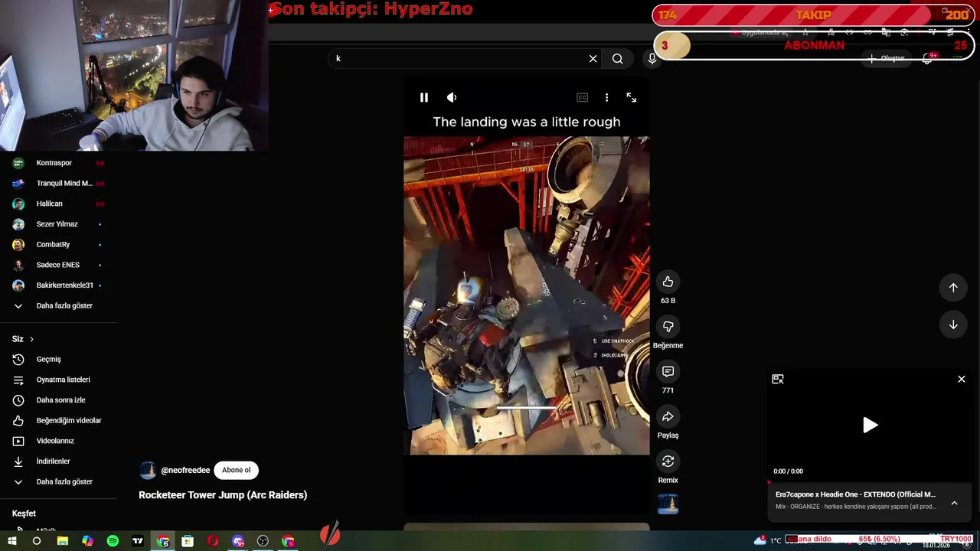Open the Sadece ENES channel

pos(58,265)
